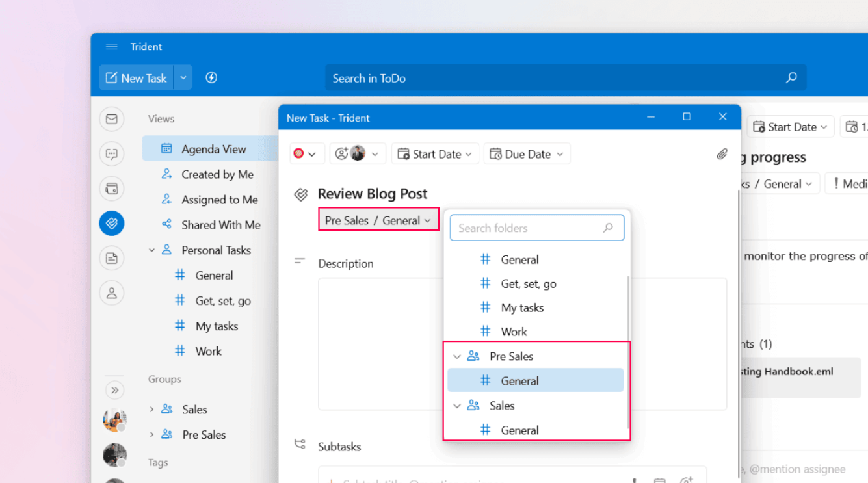Viewport: 868px width, 483px height.
Task: Open the contacts person icon in sidebar
Action: [112, 293]
